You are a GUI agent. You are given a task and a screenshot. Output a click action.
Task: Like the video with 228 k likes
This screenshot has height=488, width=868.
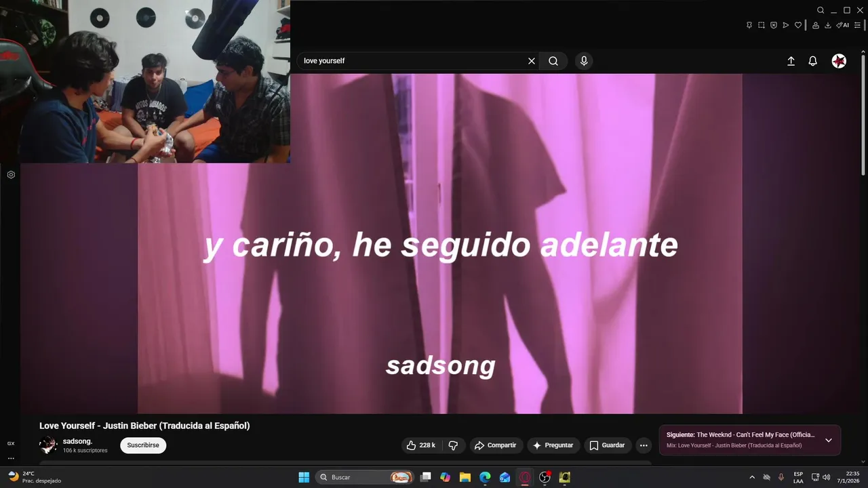click(x=421, y=445)
